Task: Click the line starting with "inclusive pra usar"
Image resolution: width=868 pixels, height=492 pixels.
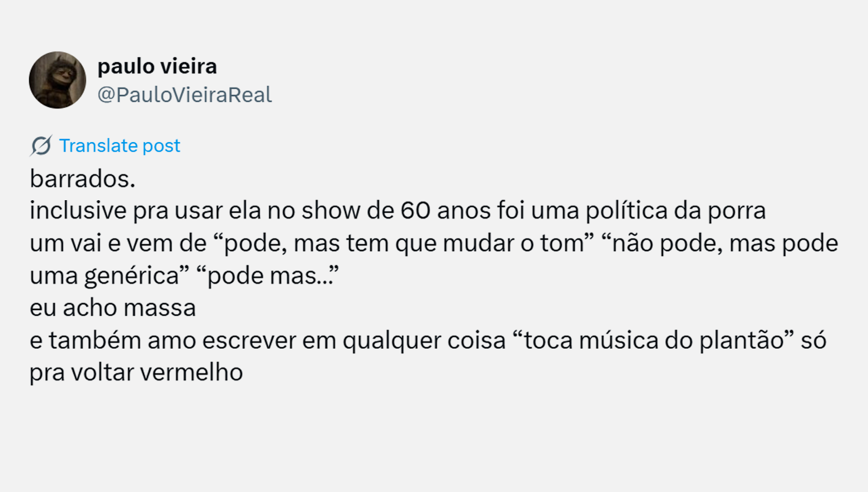Action: point(397,211)
